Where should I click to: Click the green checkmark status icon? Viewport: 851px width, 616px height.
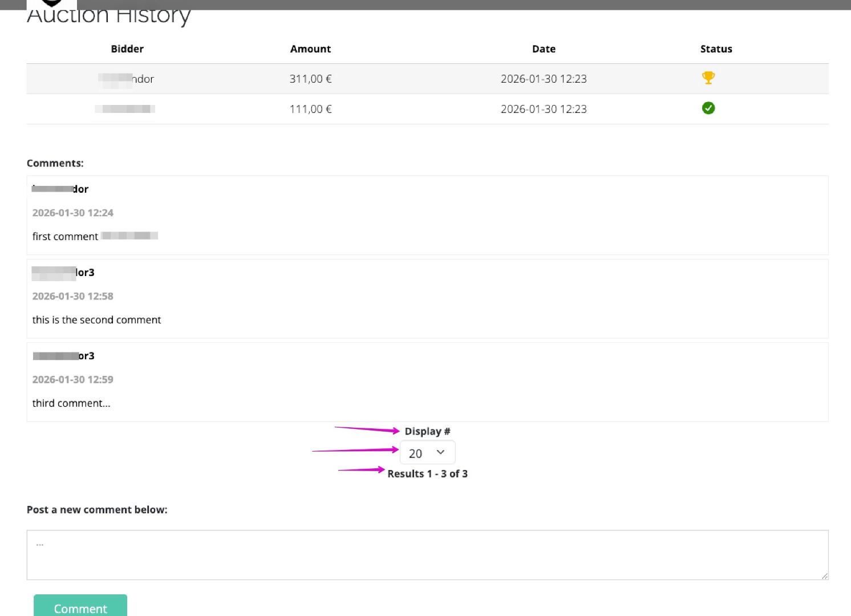pyautogui.click(x=708, y=108)
